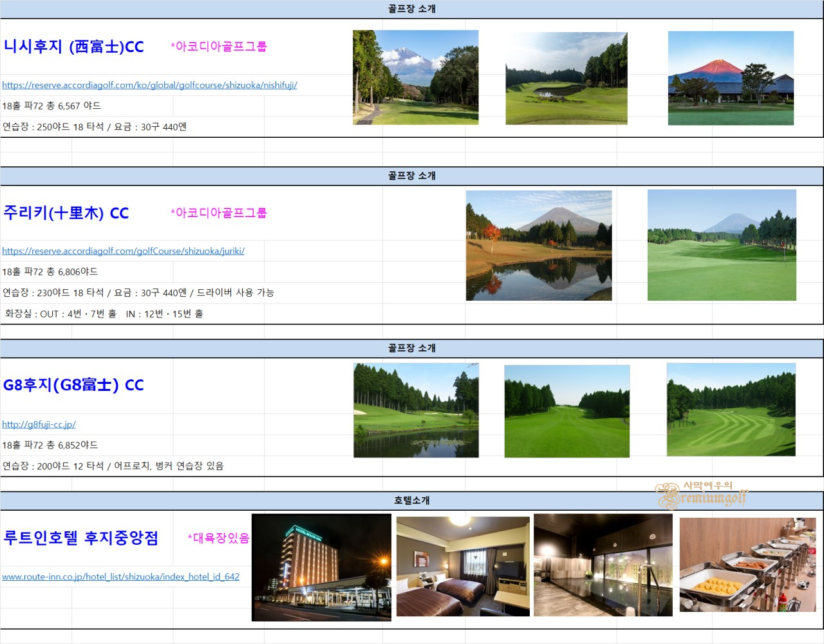Select the 주리키(十里木) CC title
The width and height of the screenshot is (824, 644).
pyautogui.click(x=66, y=213)
